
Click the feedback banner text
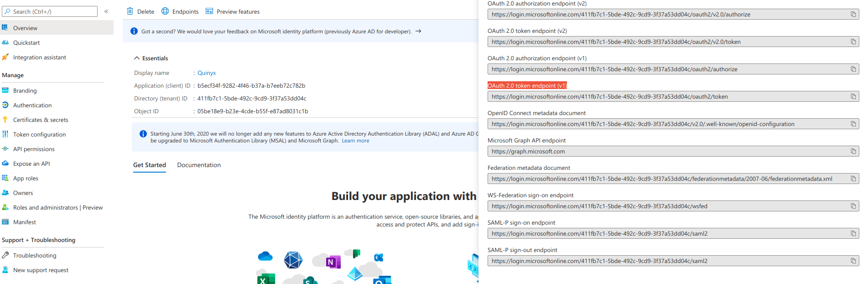click(x=276, y=32)
